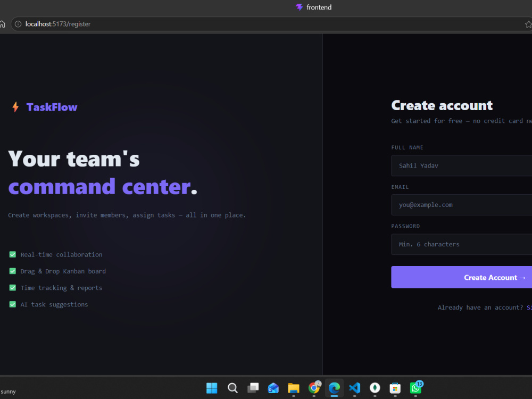
Task: Click the 'Your team's' headline text
Action: [73, 159]
